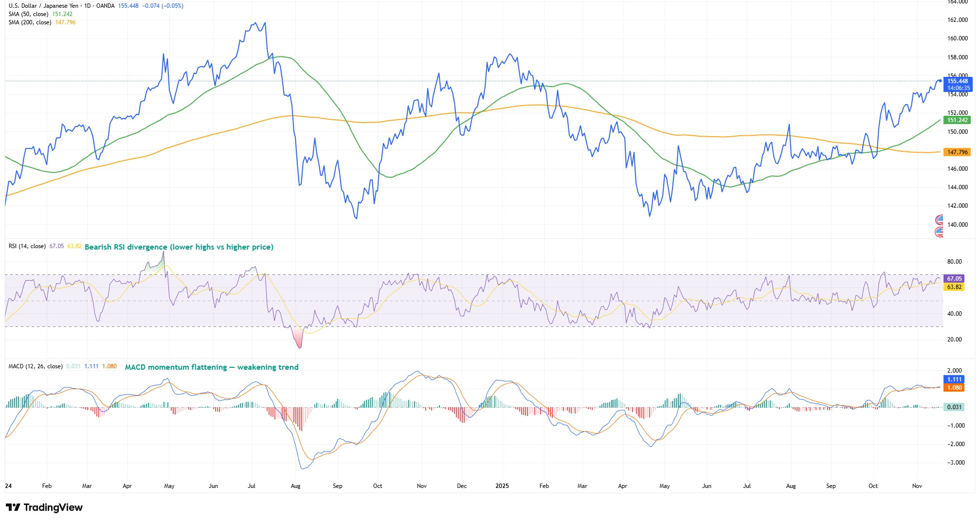Viewport: 980px width, 522px height.
Task: Click the MACD momentum flattening annotation text
Action: (x=212, y=367)
